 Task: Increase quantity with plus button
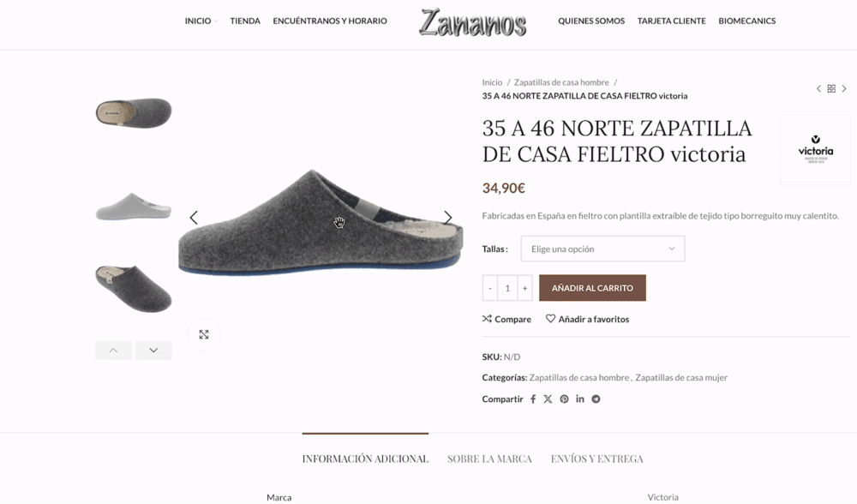524,288
